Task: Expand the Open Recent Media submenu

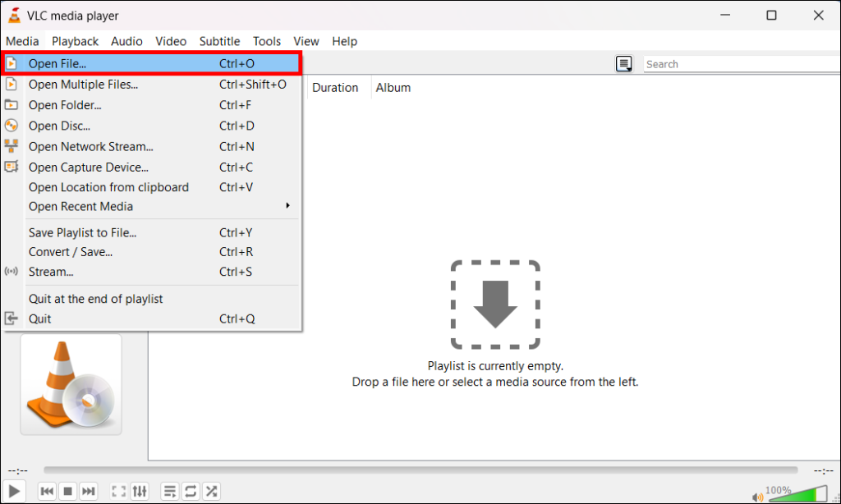Action: click(x=80, y=206)
